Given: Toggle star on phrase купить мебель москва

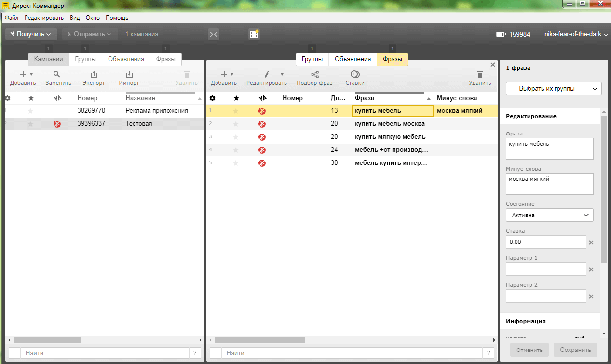Looking at the screenshot, I should point(236,124).
